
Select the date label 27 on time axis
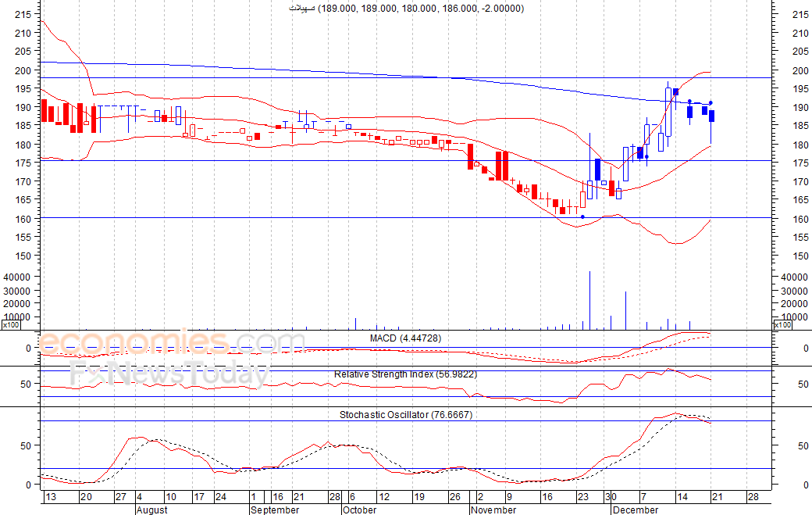click(121, 497)
